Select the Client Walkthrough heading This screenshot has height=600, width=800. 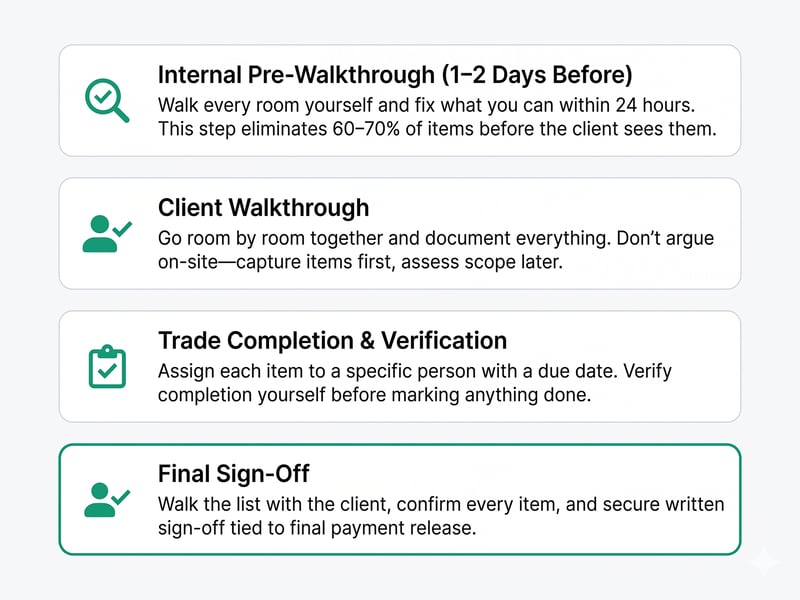pyautogui.click(x=263, y=207)
